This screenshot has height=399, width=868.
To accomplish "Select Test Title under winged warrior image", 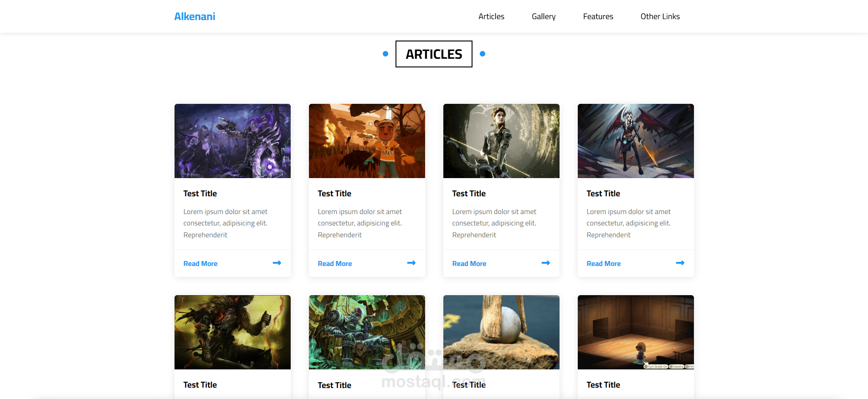I will click(603, 194).
